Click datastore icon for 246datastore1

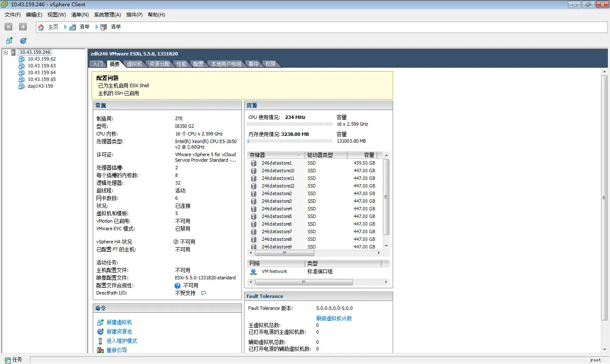254,163
